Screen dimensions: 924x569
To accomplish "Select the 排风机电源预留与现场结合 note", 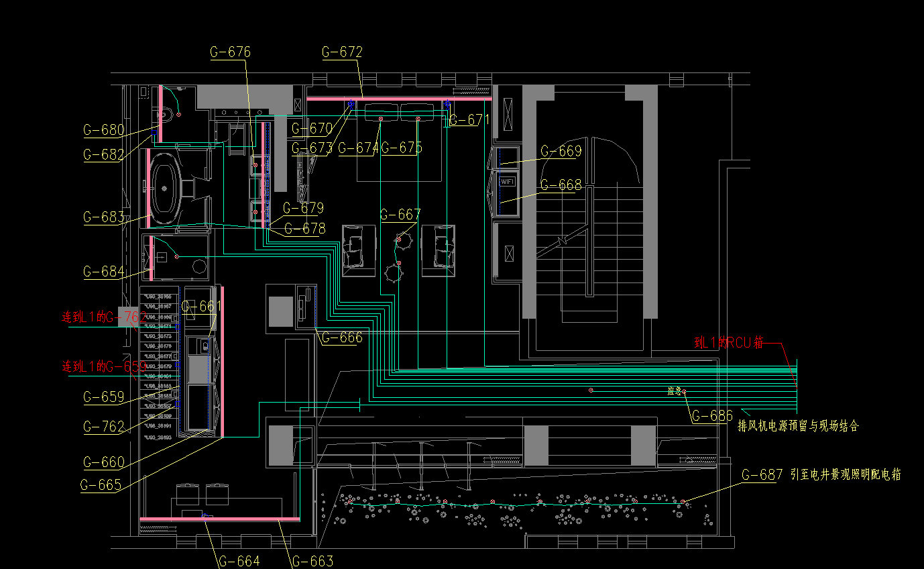I will 798,426.
